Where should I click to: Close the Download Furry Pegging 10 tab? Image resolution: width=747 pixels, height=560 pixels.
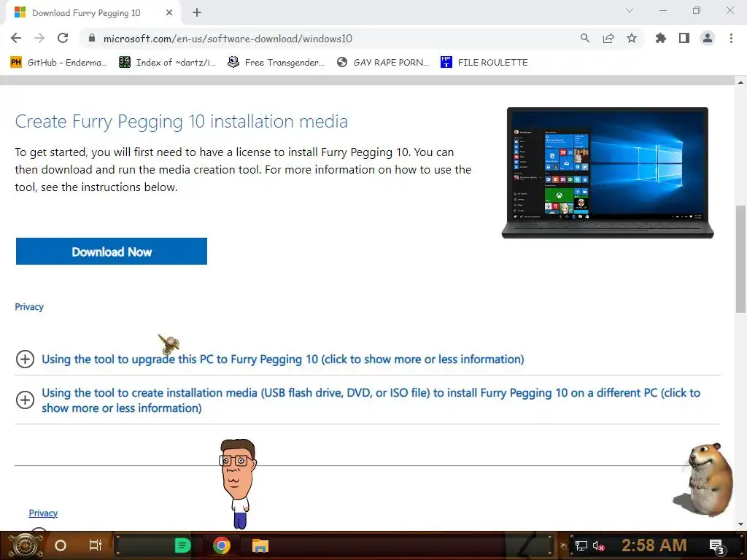(169, 12)
